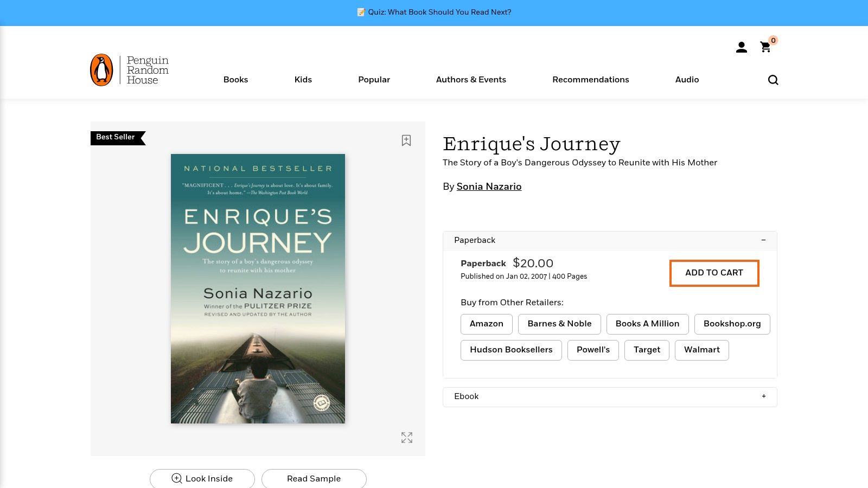Viewport: 868px width, 488px height.
Task: Click the Penguin Random House logo
Action: 129,70
